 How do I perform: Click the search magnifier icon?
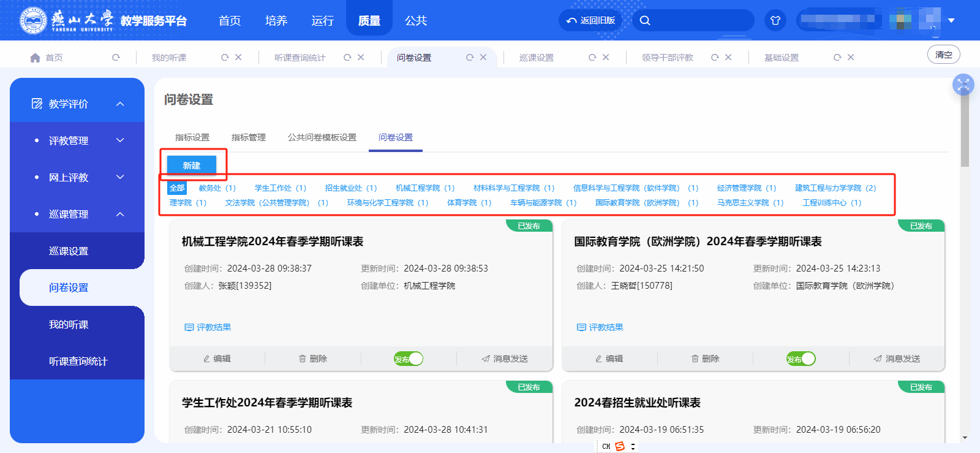(x=645, y=20)
